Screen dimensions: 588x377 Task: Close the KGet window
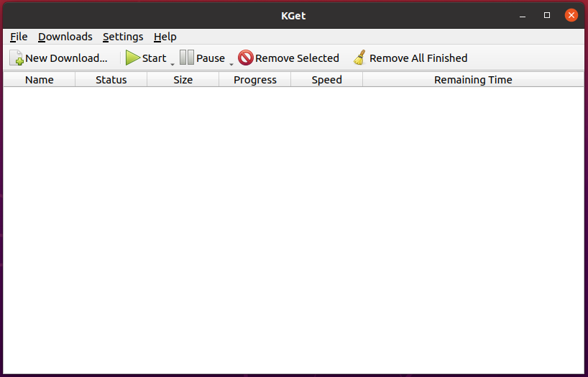[x=571, y=15]
